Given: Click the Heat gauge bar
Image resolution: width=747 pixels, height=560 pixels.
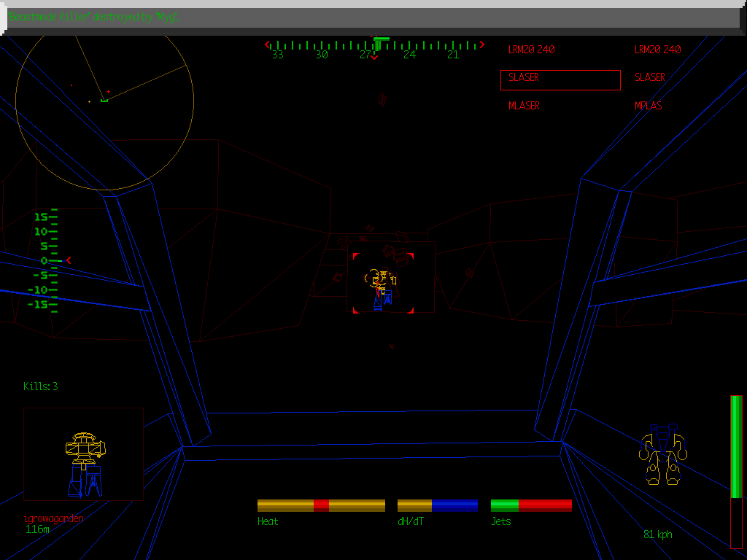Looking at the screenshot, I should click(321, 505).
